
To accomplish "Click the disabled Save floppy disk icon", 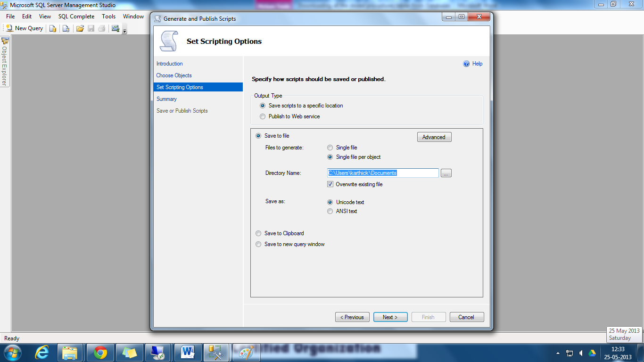I will click(91, 28).
